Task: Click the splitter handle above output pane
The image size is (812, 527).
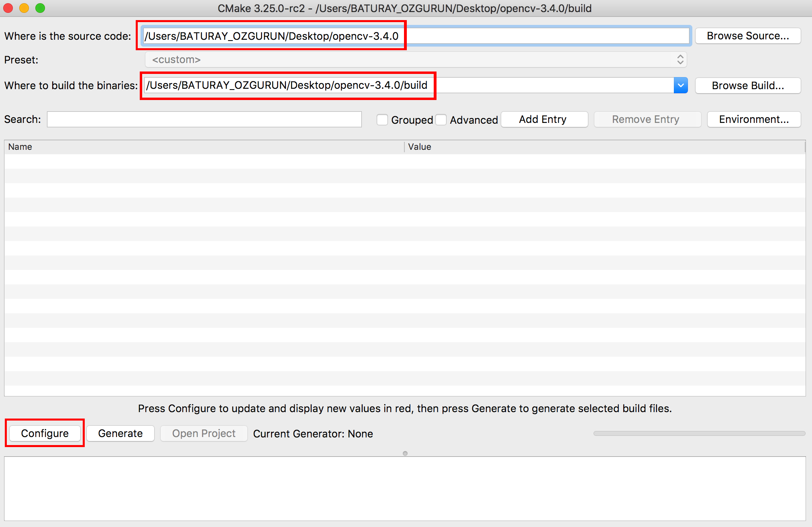Action: click(405, 453)
